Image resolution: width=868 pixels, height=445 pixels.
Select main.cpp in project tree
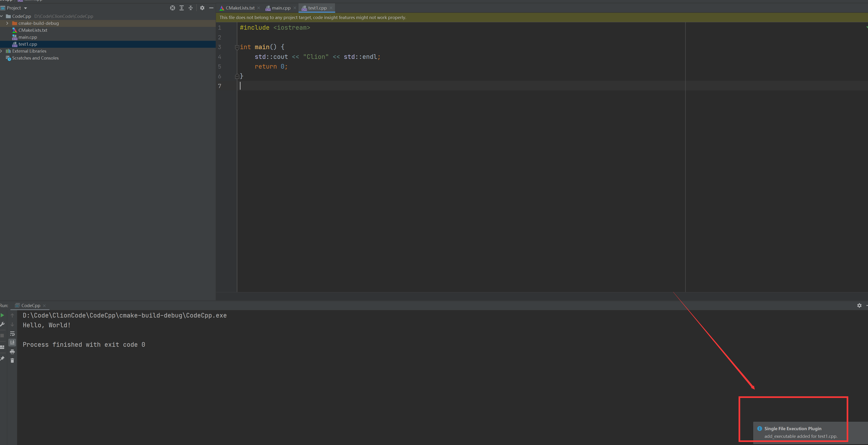pyautogui.click(x=28, y=37)
